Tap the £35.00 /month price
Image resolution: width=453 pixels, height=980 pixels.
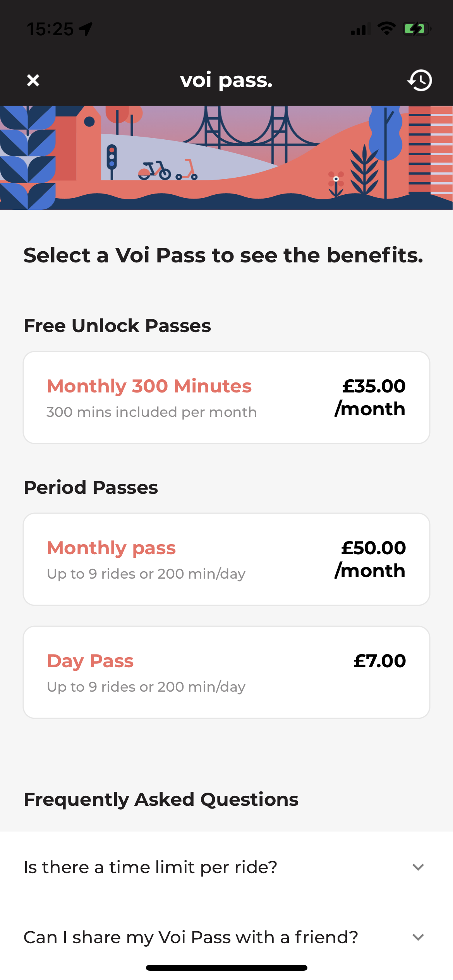tap(370, 397)
